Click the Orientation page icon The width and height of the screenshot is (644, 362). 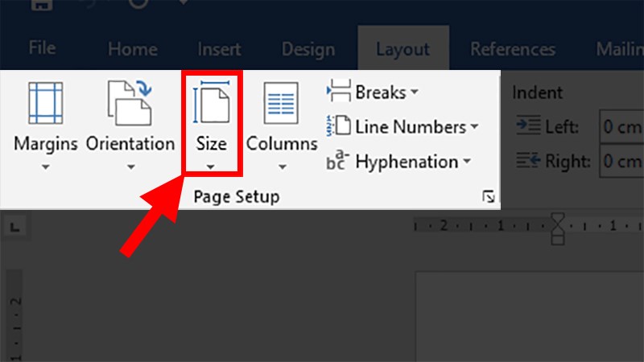coord(130,102)
